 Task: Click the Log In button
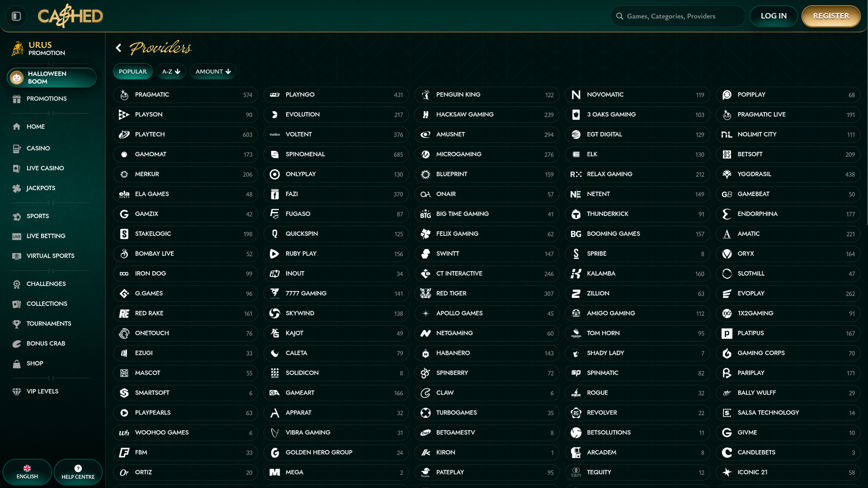click(x=773, y=16)
